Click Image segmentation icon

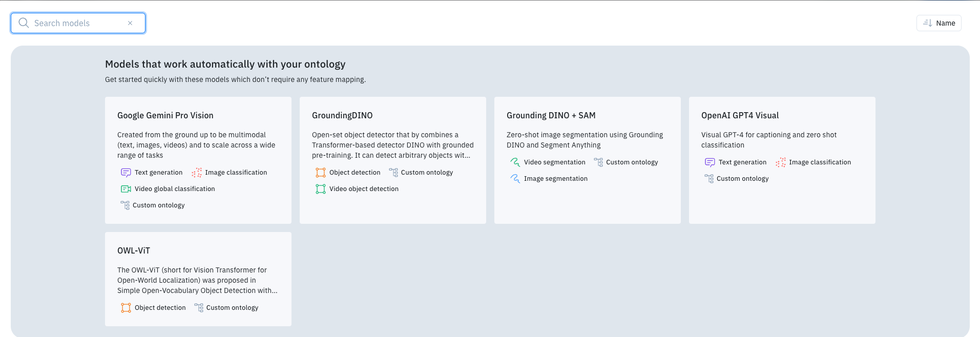(515, 179)
